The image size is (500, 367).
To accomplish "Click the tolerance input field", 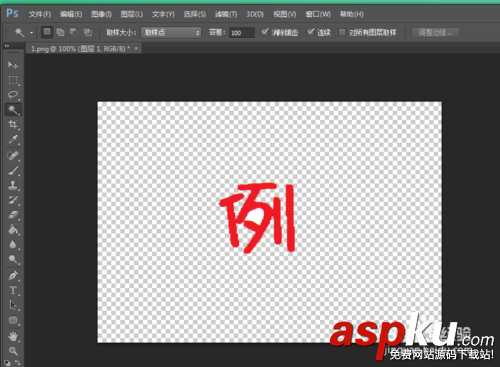I will [242, 33].
